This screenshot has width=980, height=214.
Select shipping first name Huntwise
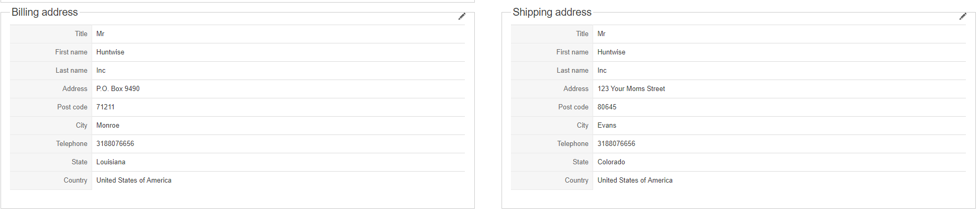(611, 52)
